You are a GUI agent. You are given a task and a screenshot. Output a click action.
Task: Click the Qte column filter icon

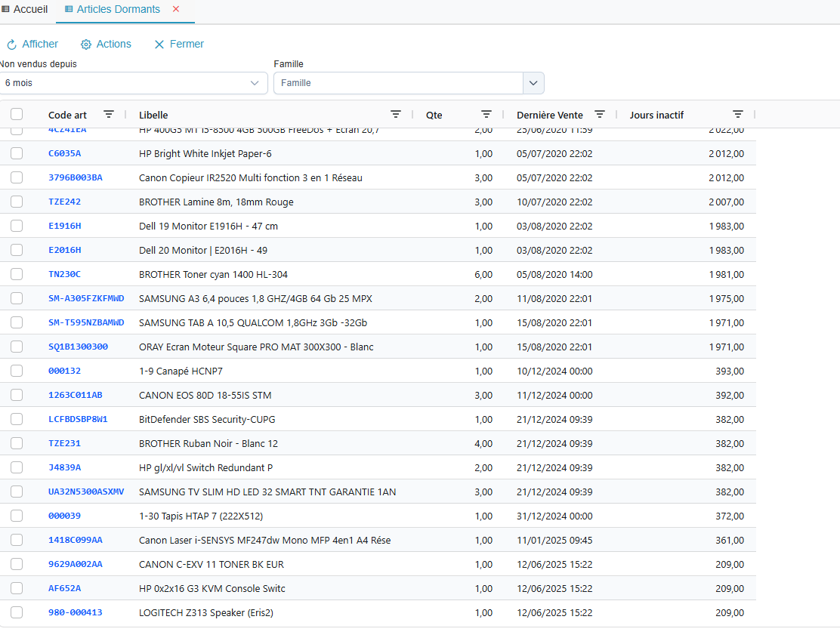pyautogui.click(x=486, y=115)
